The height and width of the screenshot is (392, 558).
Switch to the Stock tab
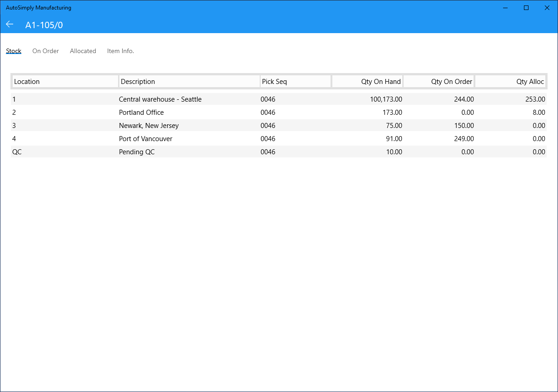click(14, 51)
